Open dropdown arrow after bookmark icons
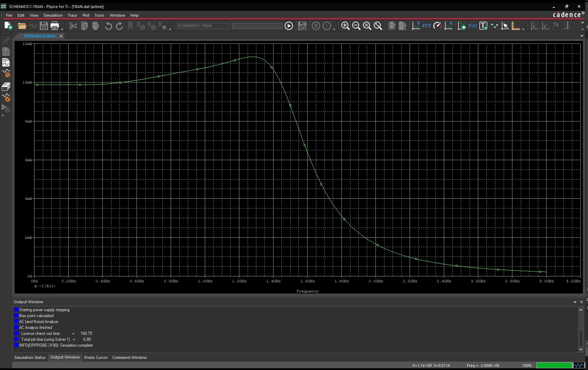The height and width of the screenshot is (370, 588). [x=170, y=29]
